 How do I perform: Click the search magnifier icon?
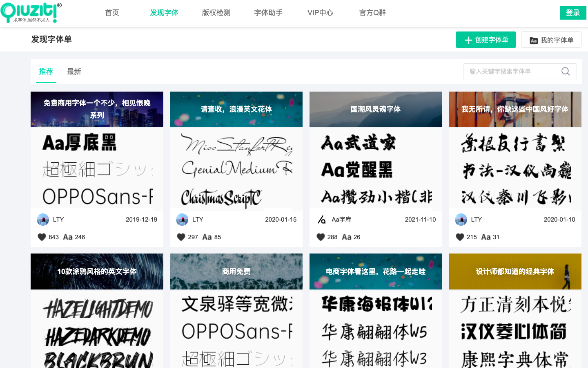tap(566, 72)
